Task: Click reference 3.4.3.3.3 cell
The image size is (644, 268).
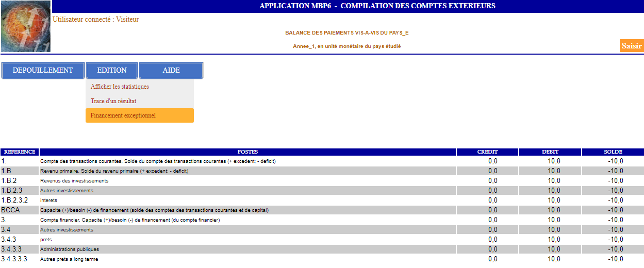Action: click(14, 259)
